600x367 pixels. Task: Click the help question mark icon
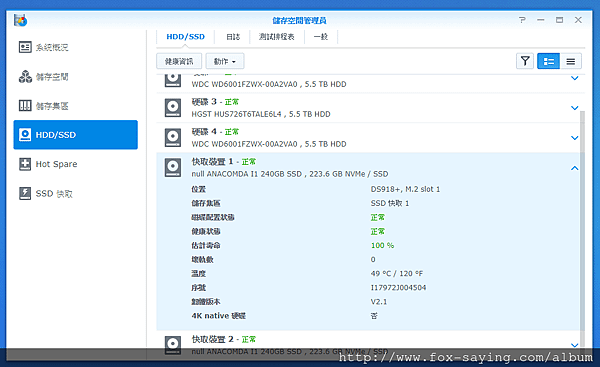point(522,20)
